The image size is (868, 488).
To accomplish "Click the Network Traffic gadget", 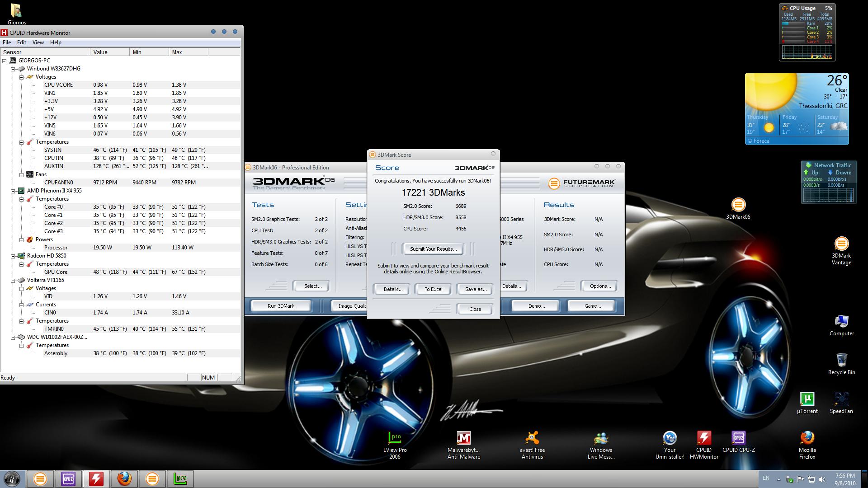I will (x=828, y=182).
